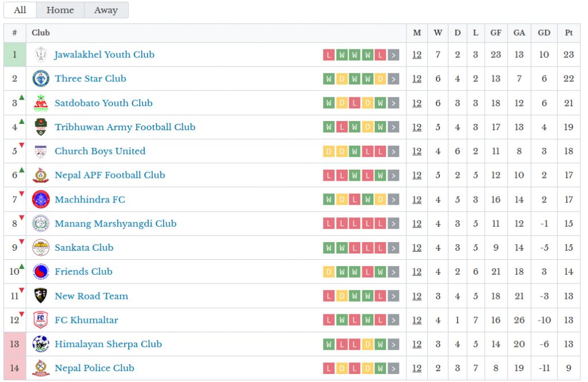The height and width of the screenshot is (382, 588).
Task: Click the Three Star Club logo
Action: 41,79
